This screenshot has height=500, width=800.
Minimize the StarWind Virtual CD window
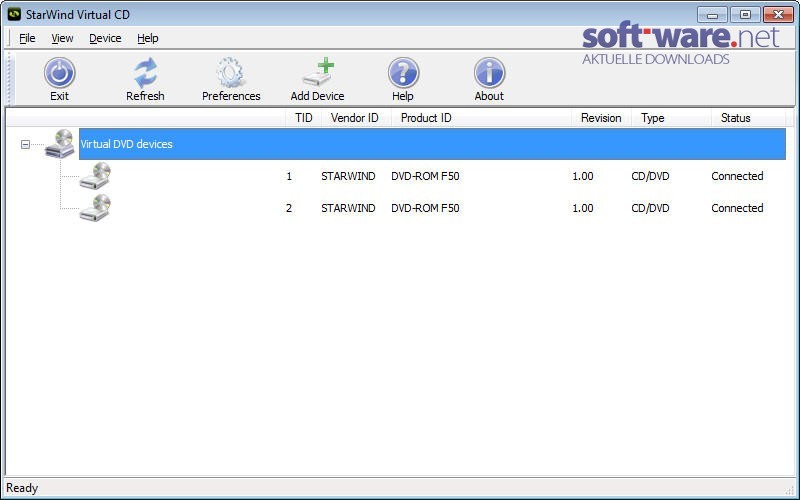[x=712, y=14]
